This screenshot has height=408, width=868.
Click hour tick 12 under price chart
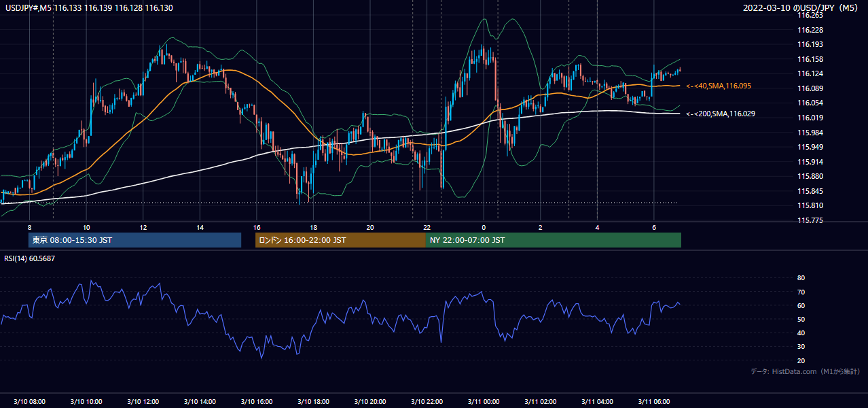pos(143,227)
